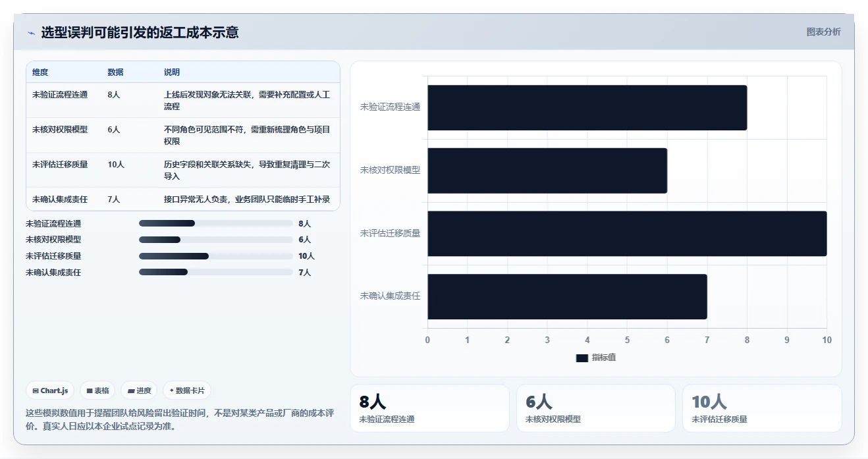Click progress list label 未验证流程连通

[53, 224]
